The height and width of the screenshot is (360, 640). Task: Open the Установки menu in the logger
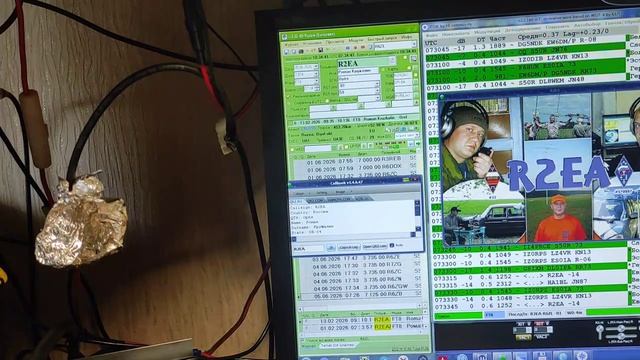tap(312, 43)
